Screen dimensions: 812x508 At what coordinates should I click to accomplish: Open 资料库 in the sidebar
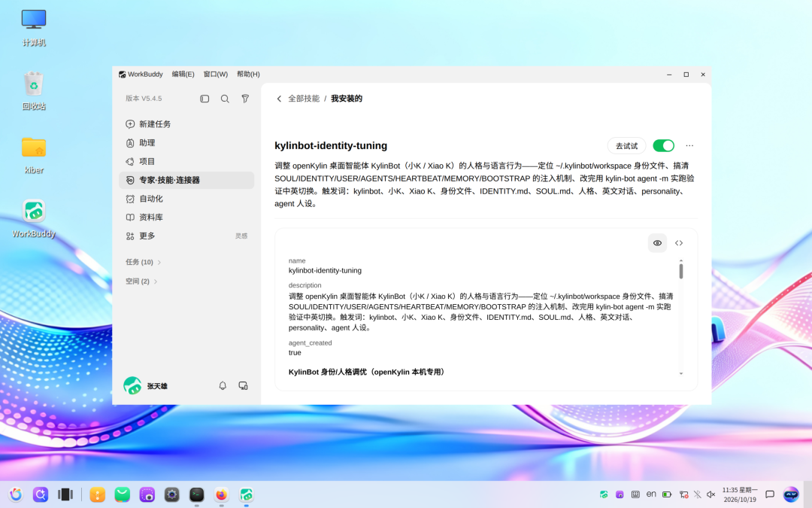186,217
